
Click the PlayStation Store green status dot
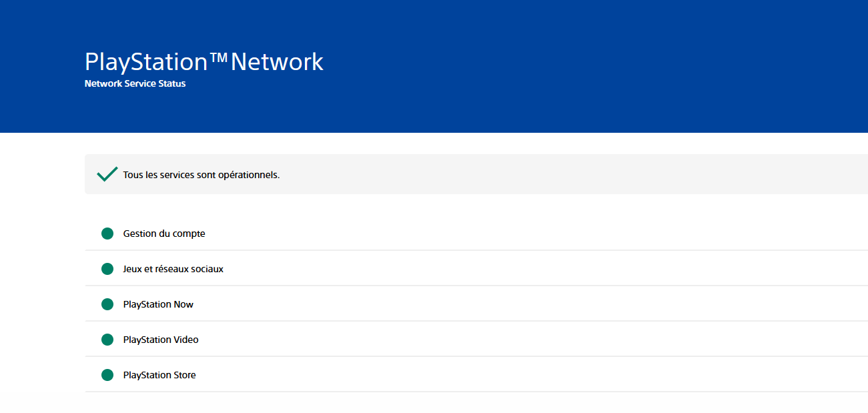click(107, 374)
